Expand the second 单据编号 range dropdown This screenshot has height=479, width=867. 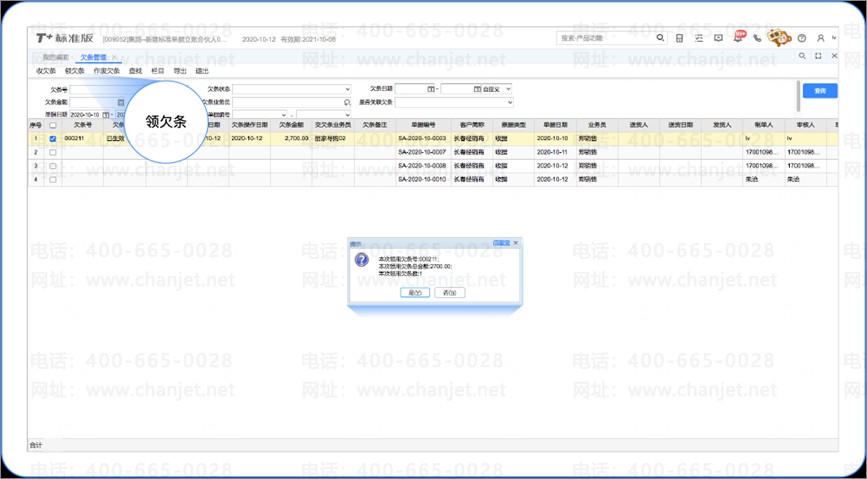point(347,114)
